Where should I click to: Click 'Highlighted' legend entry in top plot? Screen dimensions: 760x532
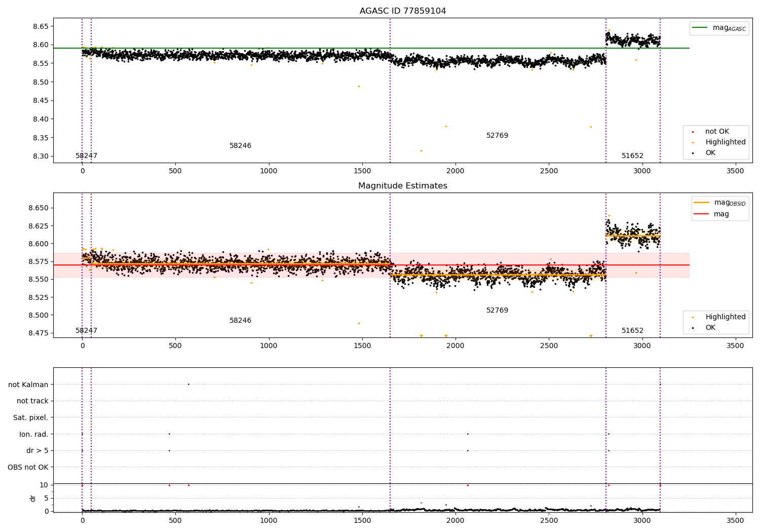[719, 142]
